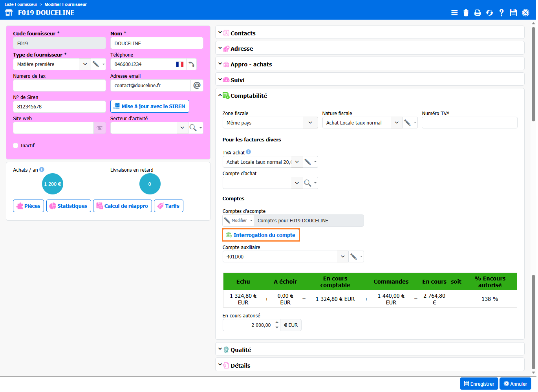
Task: Open the Zone fiscale dropdown
Action: 310,123
